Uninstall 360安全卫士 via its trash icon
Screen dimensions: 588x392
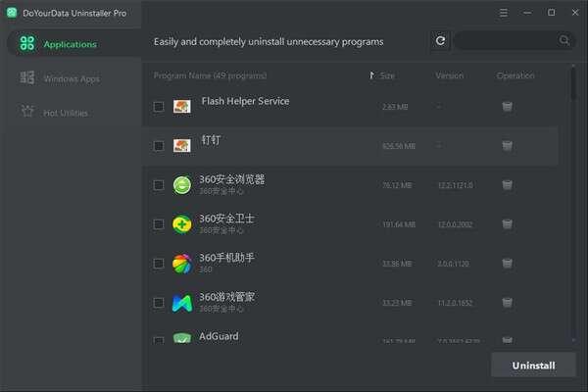tap(507, 223)
